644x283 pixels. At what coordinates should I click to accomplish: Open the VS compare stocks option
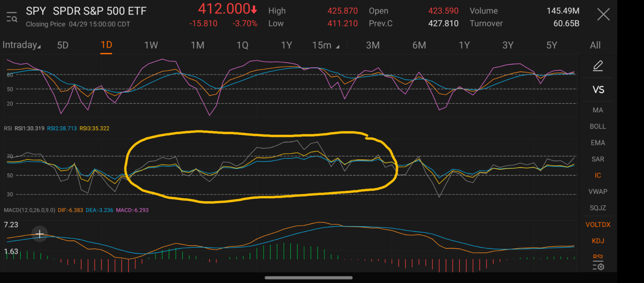(598, 89)
